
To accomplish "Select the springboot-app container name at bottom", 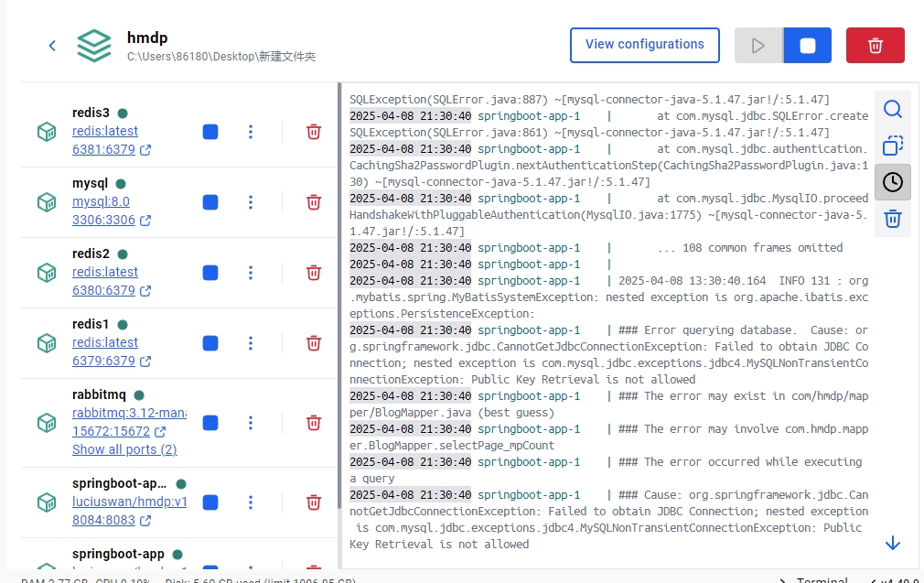I will point(118,554).
